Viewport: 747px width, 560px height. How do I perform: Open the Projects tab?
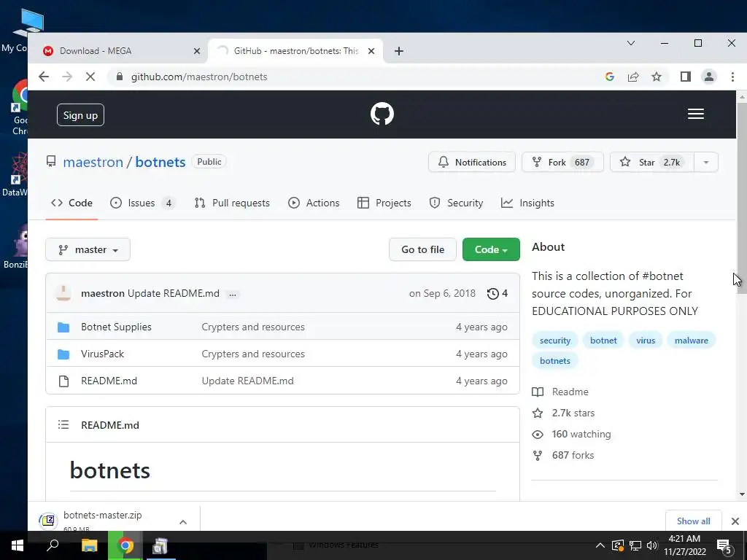[x=384, y=203]
